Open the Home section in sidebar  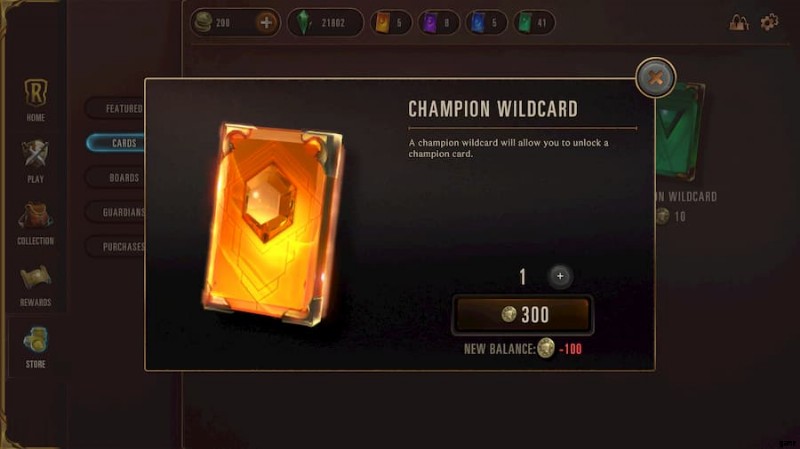coord(35,99)
